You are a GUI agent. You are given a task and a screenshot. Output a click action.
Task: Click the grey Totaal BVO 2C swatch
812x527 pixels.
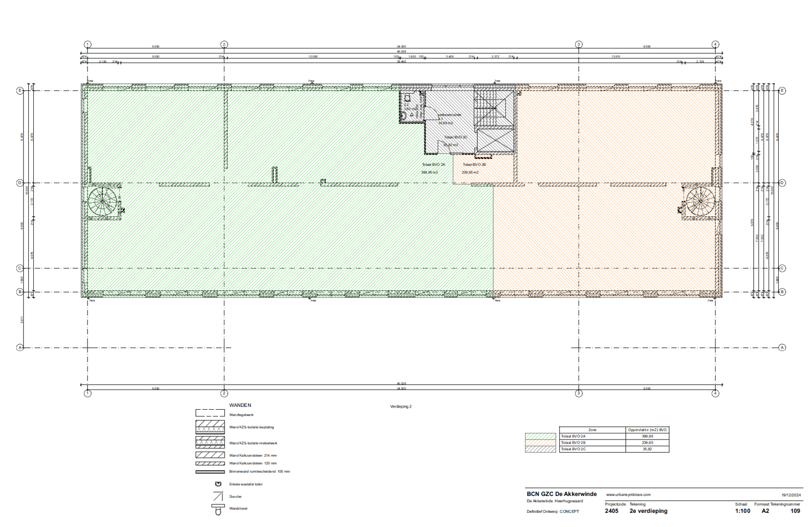pos(540,449)
